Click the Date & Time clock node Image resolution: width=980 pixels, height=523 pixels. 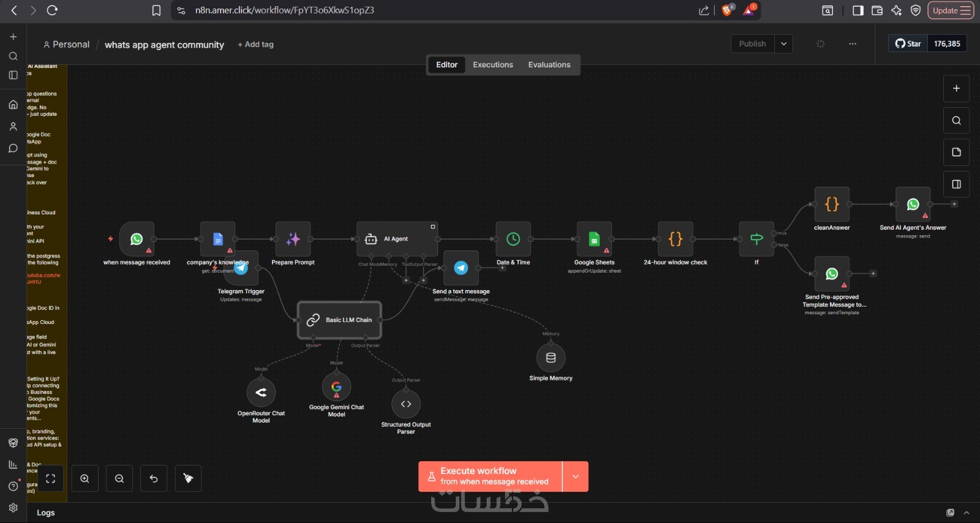point(513,239)
